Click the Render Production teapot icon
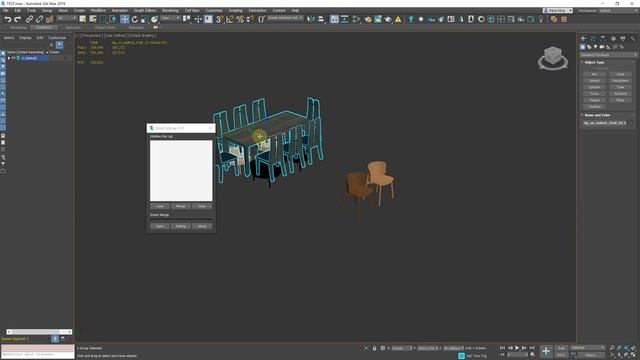 click(388, 19)
